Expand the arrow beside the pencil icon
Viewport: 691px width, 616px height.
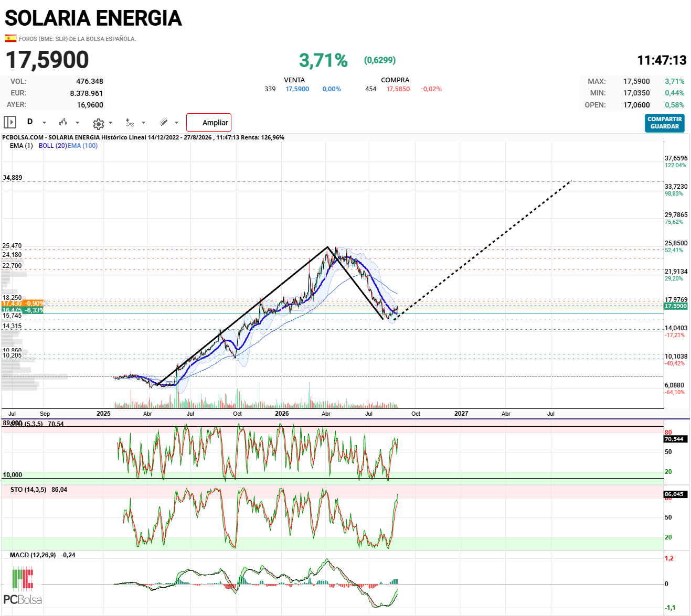176,123
